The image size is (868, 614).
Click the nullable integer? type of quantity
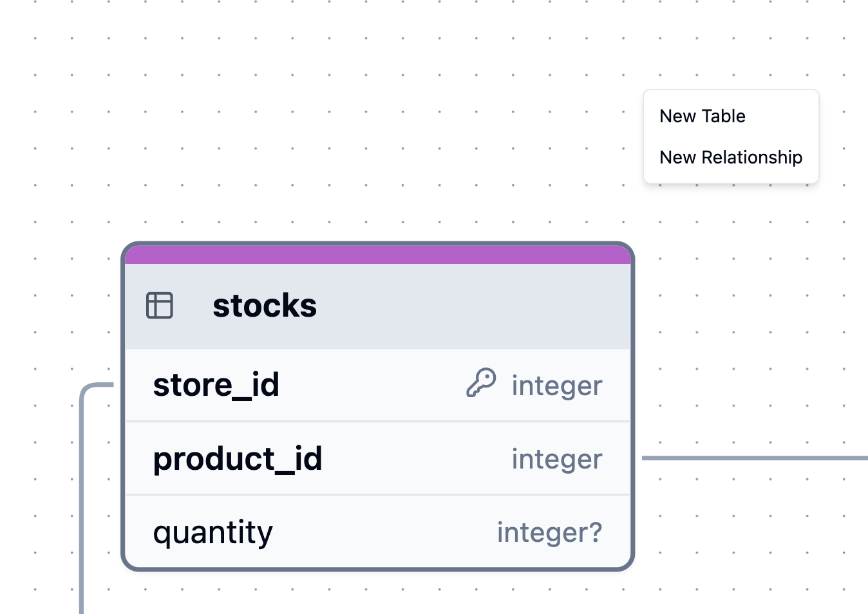tap(549, 533)
